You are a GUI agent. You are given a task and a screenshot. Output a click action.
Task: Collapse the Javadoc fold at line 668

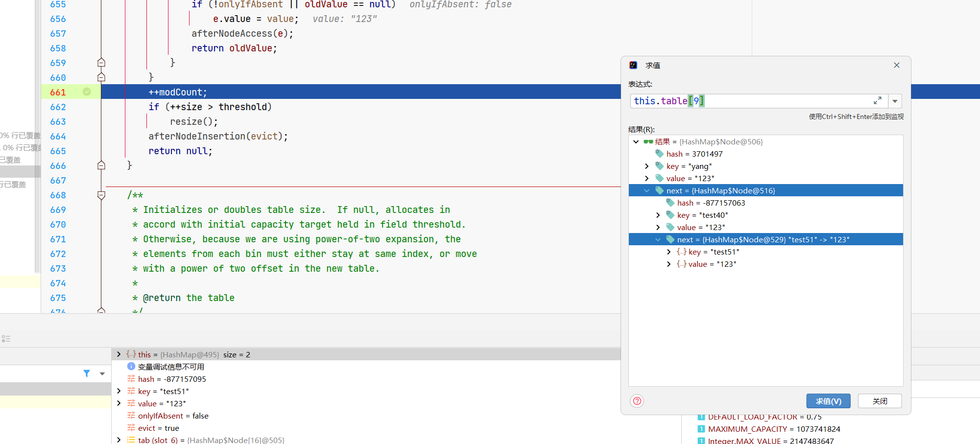click(101, 195)
